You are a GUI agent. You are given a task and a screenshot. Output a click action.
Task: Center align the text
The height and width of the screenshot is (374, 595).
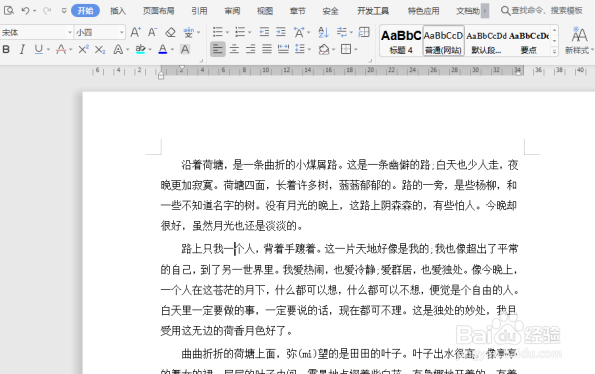point(234,49)
